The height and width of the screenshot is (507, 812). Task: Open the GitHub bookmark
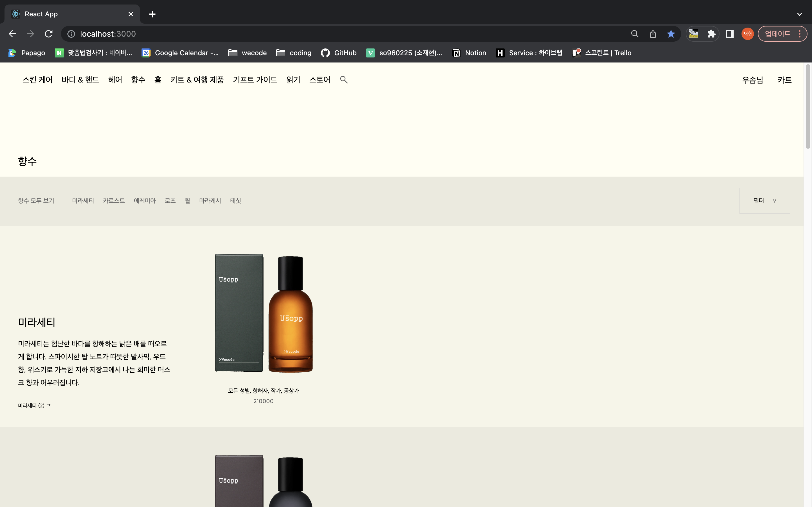click(339, 53)
